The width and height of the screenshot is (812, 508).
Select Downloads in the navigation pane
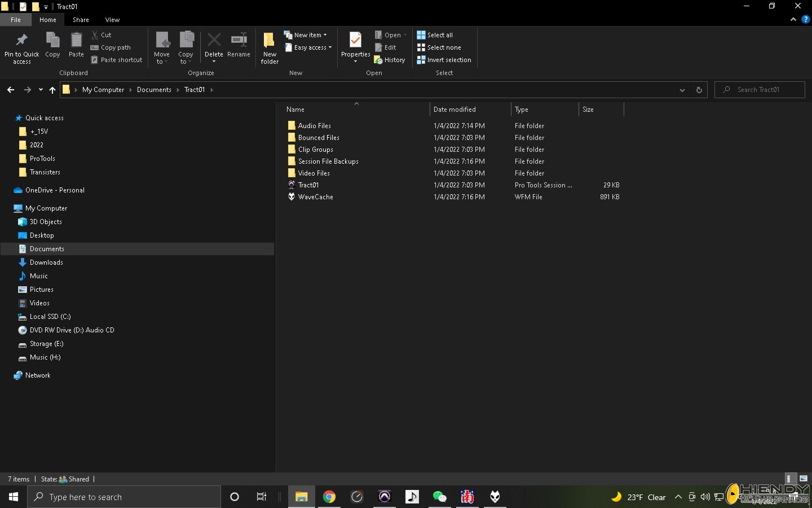(46, 262)
